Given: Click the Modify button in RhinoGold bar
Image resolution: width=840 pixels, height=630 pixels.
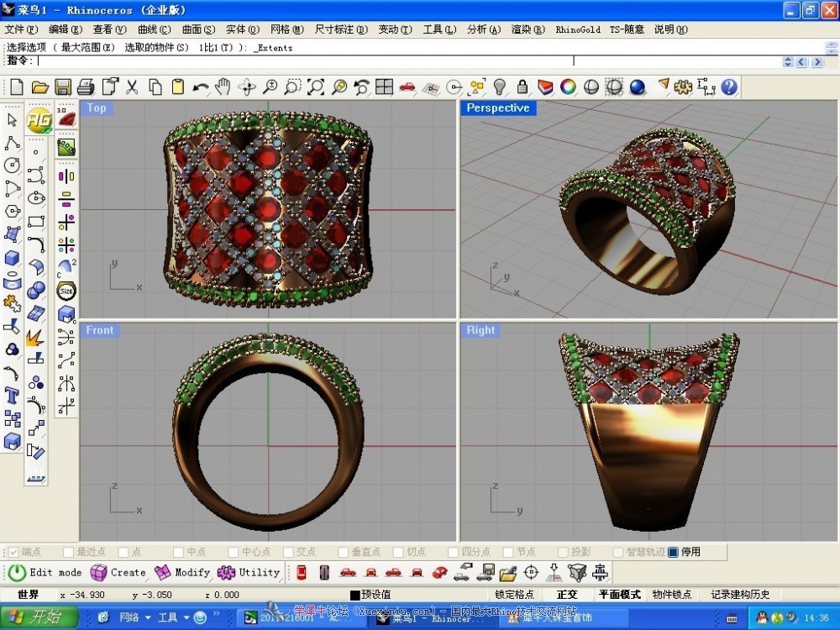Looking at the screenshot, I should coord(182,573).
